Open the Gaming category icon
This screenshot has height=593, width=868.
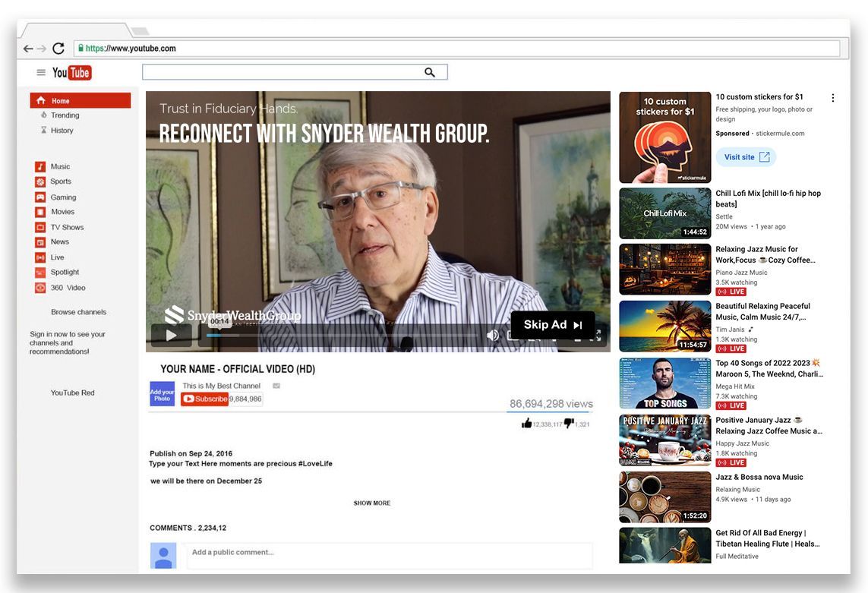tap(40, 197)
